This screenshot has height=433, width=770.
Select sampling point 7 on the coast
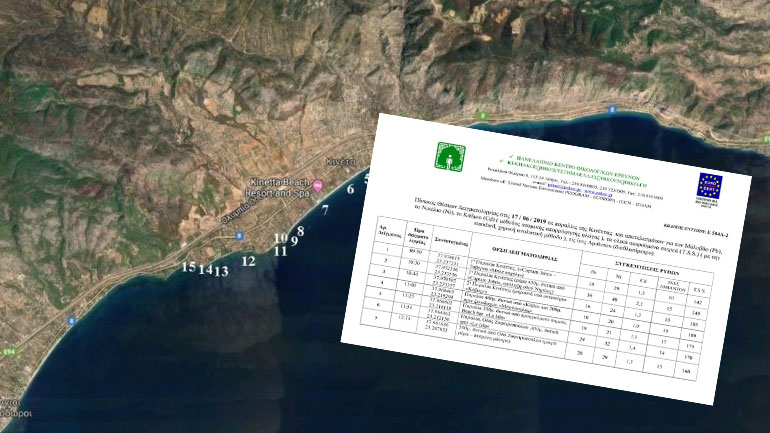(x=325, y=210)
